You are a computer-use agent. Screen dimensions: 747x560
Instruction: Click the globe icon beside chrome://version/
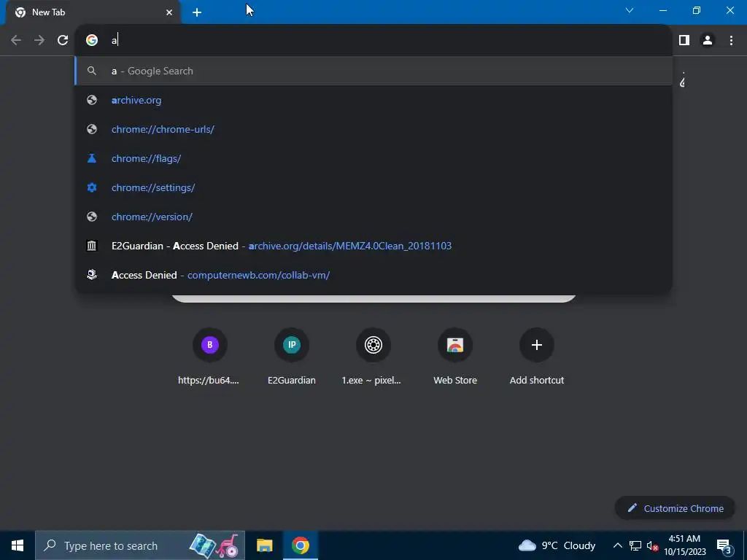coord(92,217)
